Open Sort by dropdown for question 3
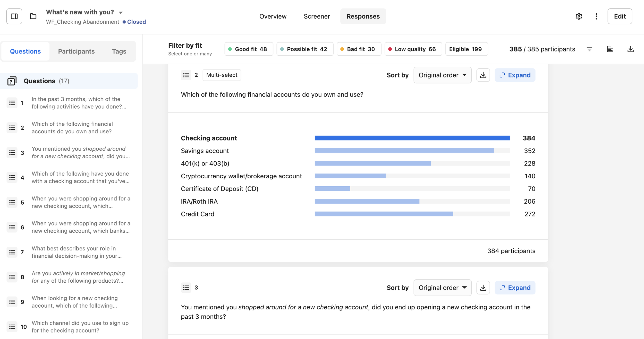 tap(442, 288)
